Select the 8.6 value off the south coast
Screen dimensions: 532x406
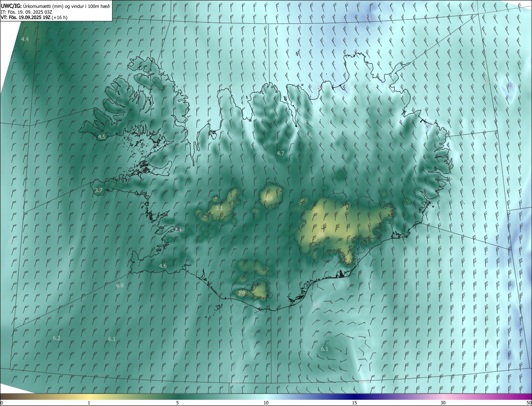317,304
